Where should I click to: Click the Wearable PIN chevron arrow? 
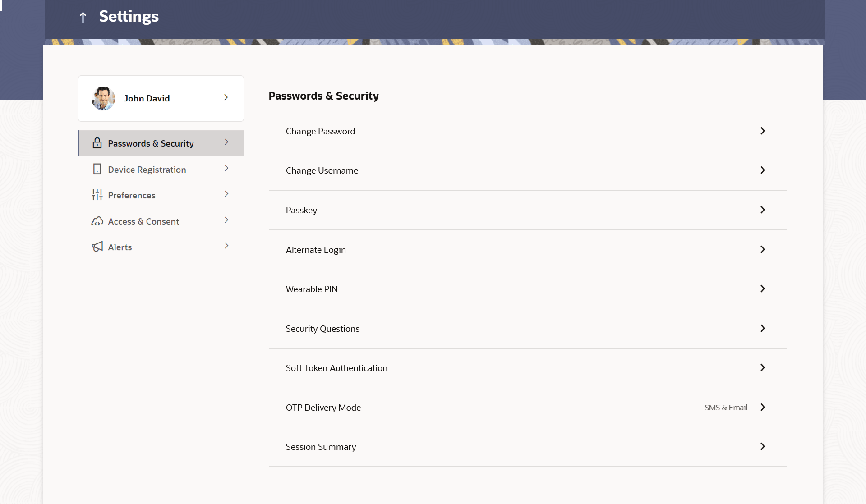pos(762,289)
